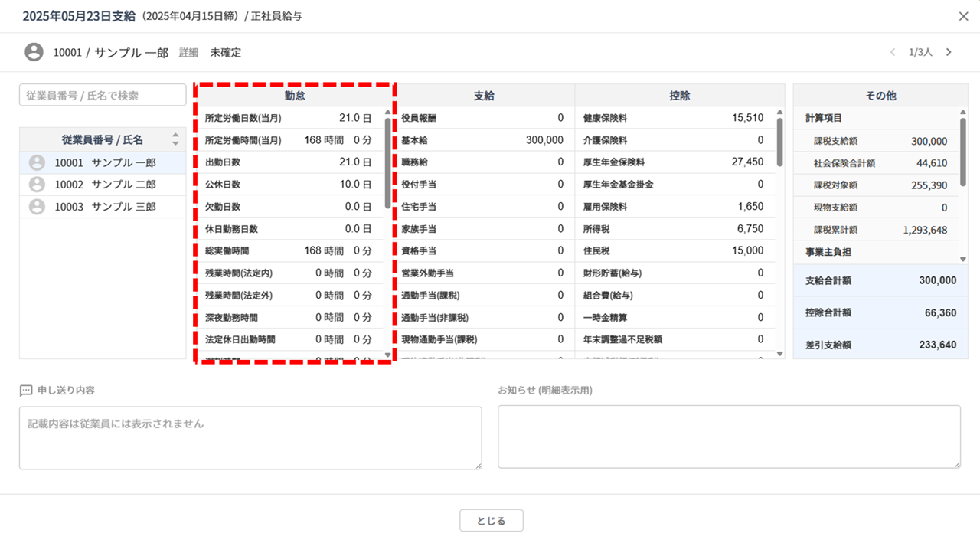This screenshot has width=980, height=543.
Task: Click the 申し送り内容 text area
Action: [250, 437]
